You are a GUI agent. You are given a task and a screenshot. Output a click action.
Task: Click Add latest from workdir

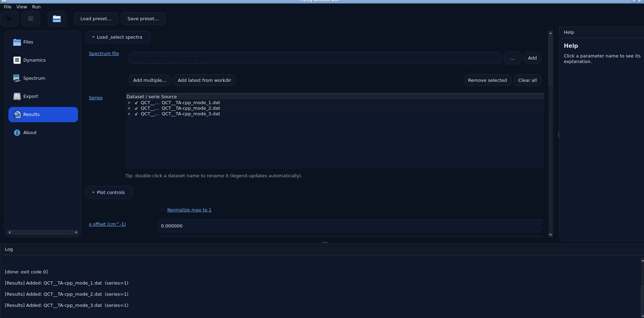[205, 80]
